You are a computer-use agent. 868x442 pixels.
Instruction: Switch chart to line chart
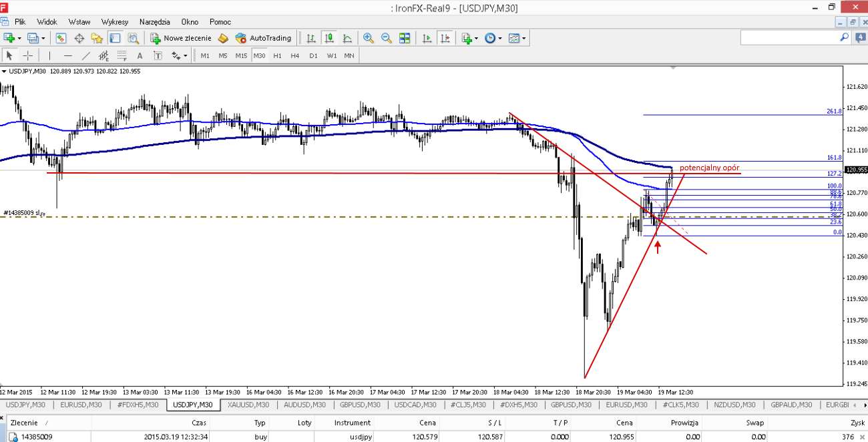point(347,38)
